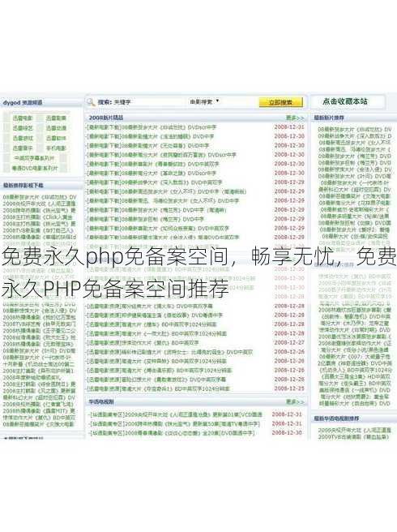This screenshot has height=532, width=397.
Task: Open 《人间正道是沧桑》更新至01集 center TV row
Action: coord(176,414)
